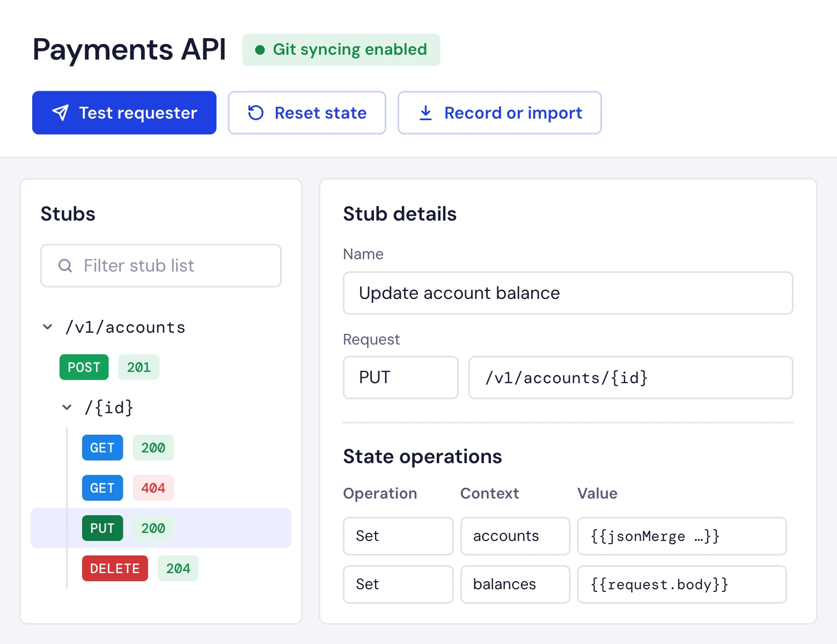Edit the {{request.body}} value field

682,584
